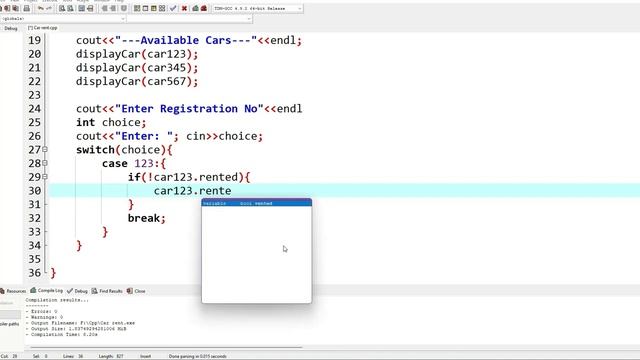The image size is (640, 360).
Task: Open the (globals) class browser dropdown
Action: click(x=63, y=19)
